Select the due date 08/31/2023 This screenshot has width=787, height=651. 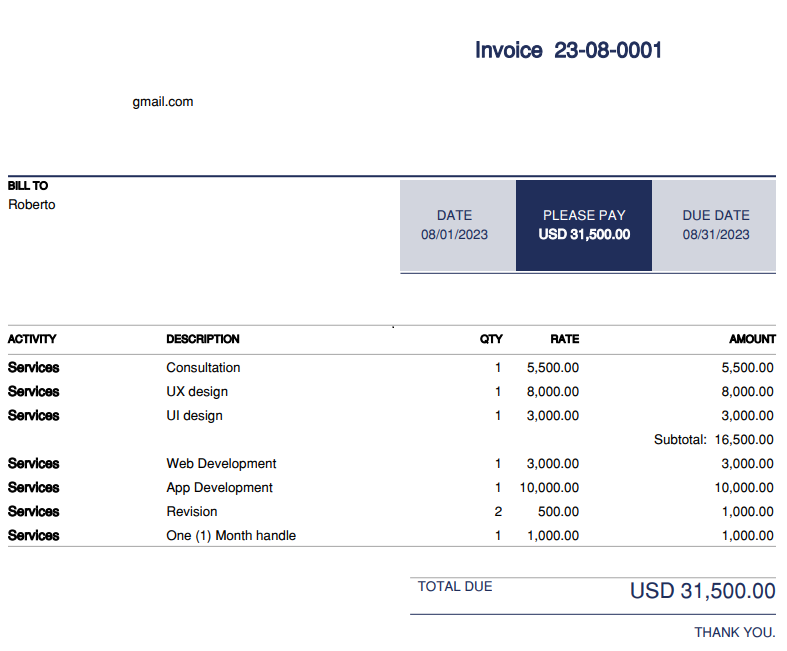click(x=716, y=234)
